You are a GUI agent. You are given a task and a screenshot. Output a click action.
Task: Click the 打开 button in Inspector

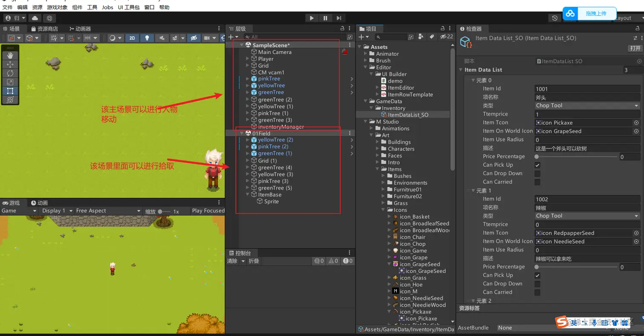tap(635, 48)
